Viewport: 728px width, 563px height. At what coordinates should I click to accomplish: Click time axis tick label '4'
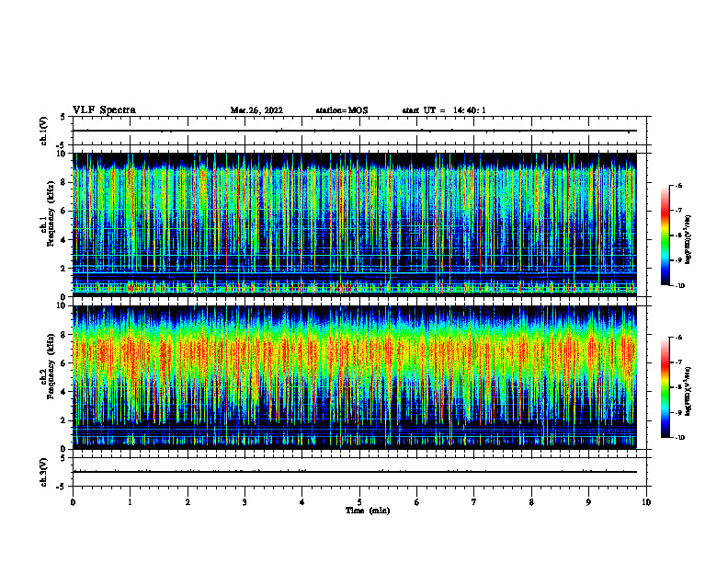(x=301, y=502)
